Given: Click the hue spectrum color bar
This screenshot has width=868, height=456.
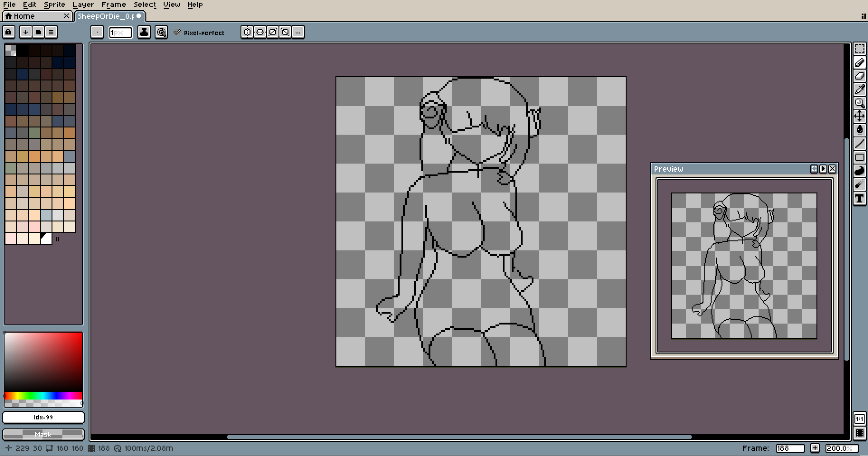Looking at the screenshot, I should [x=43, y=396].
